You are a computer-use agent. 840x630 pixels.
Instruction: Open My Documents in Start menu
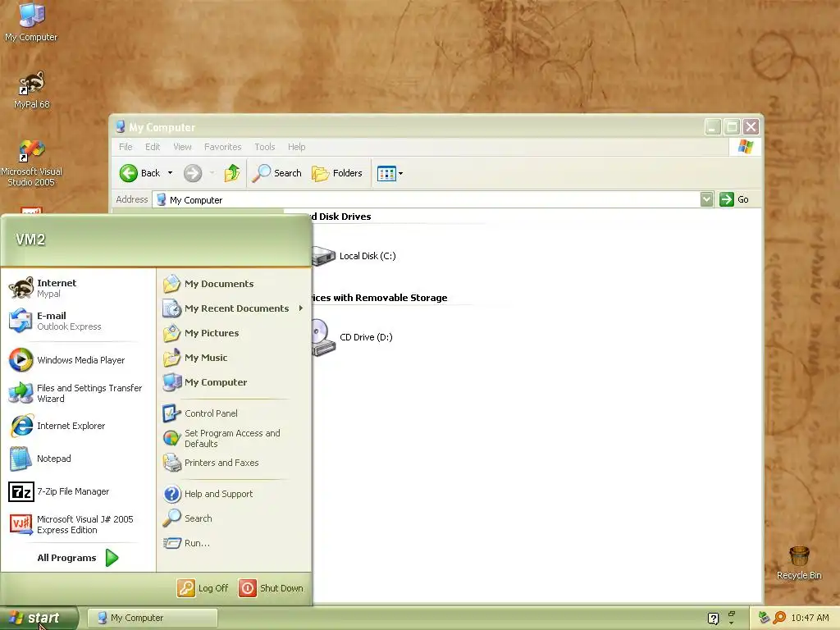coord(234,284)
